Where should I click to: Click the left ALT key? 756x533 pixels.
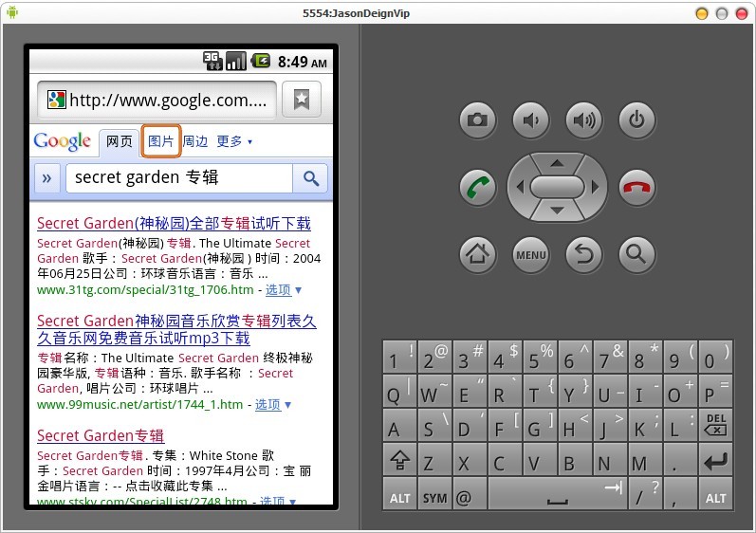[x=399, y=494]
